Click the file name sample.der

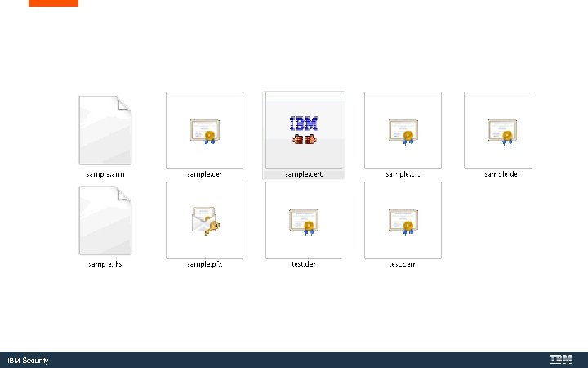pos(502,174)
